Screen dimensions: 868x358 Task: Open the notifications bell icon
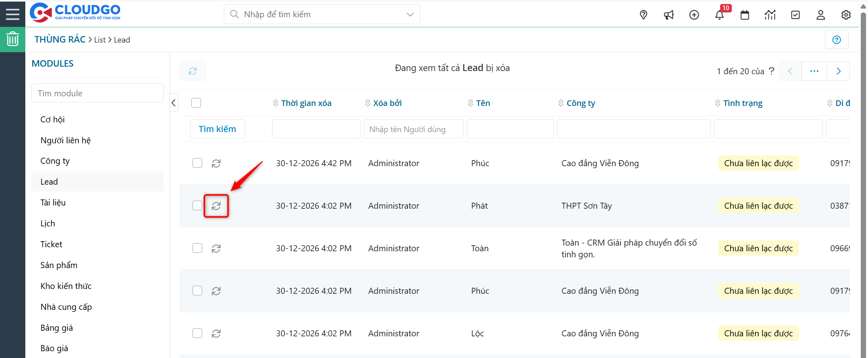point(719,15)
